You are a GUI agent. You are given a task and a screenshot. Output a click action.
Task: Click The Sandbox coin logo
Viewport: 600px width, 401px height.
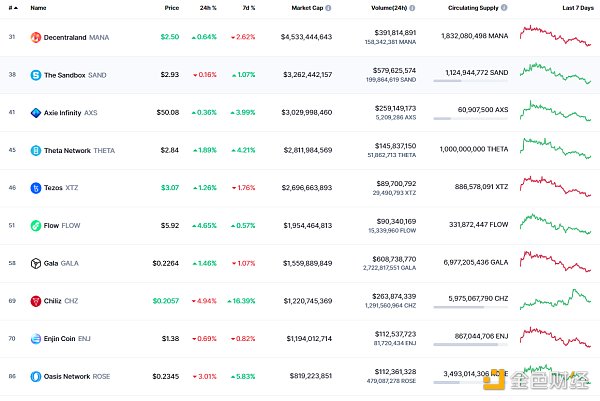click(36, 75)
